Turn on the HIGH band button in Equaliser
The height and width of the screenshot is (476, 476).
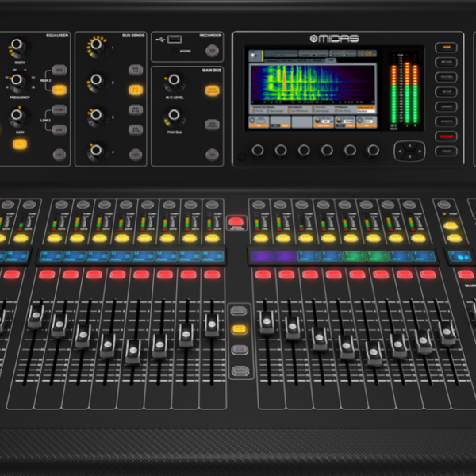coord(59,70)
